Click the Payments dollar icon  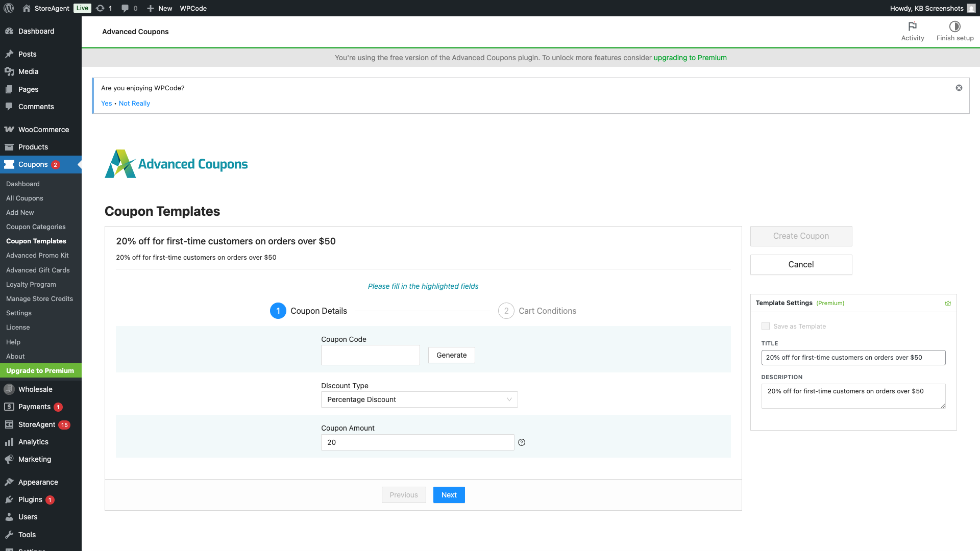tap(9, 407)
